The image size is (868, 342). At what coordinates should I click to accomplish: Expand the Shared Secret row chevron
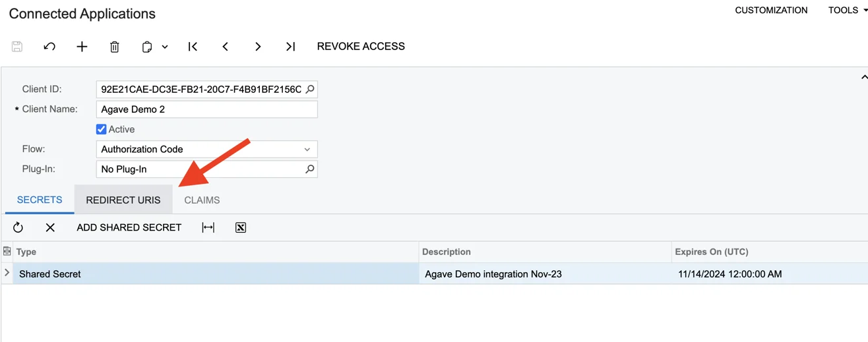7,273
